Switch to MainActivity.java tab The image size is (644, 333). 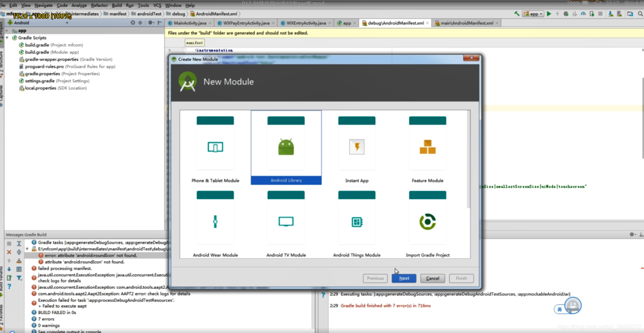[190, 23]
